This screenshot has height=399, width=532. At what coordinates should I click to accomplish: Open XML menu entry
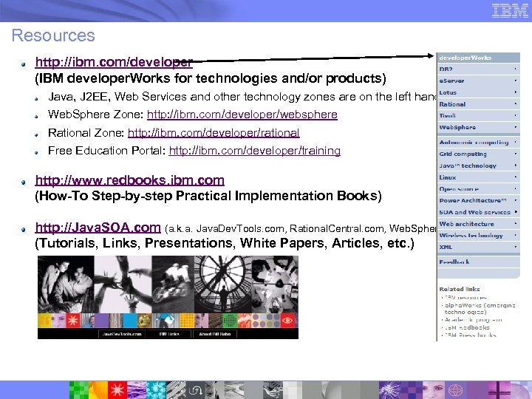pyautogui.click(x=478, y=247)
